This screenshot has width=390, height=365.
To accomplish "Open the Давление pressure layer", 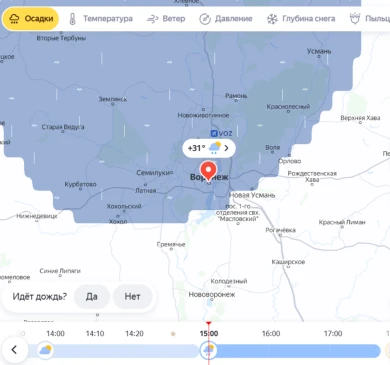I will pos(226,19).
